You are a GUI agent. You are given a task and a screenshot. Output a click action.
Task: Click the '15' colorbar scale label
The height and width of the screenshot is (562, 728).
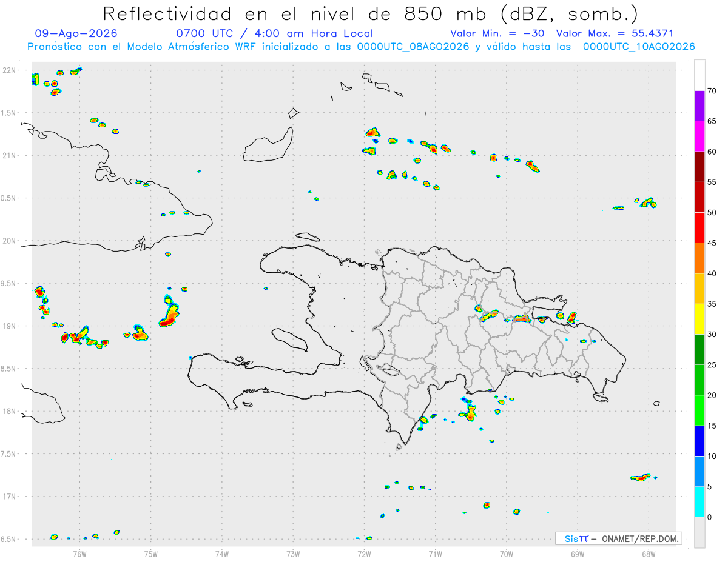[712, 426]
